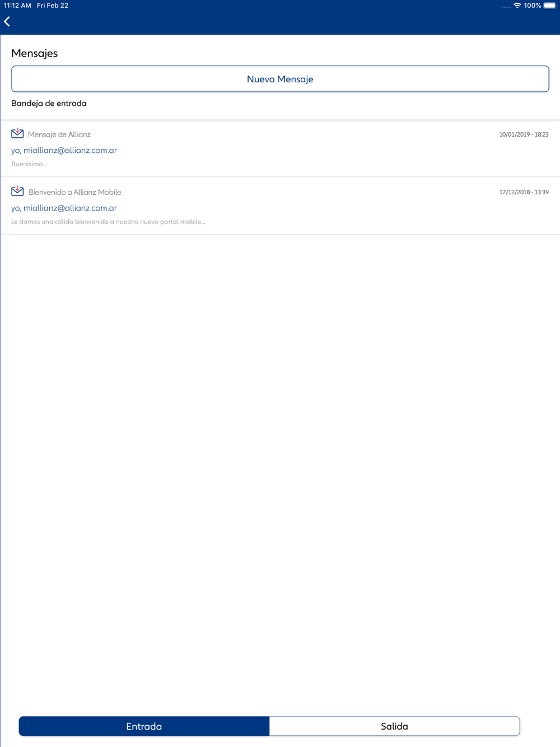Tap the 11:12 AM clock in status bar
Viewport: 560px width, 747px height.
pyautogui.click(x=17, y=6)
